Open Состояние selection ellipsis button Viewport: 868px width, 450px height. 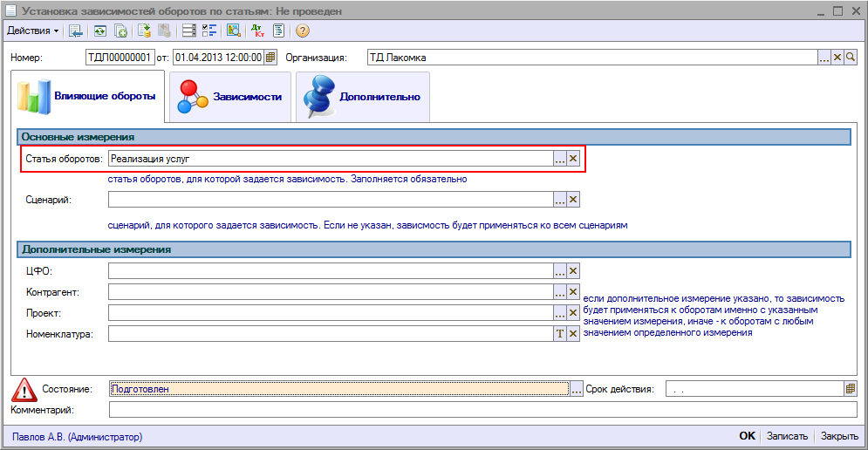pos(576,389)
